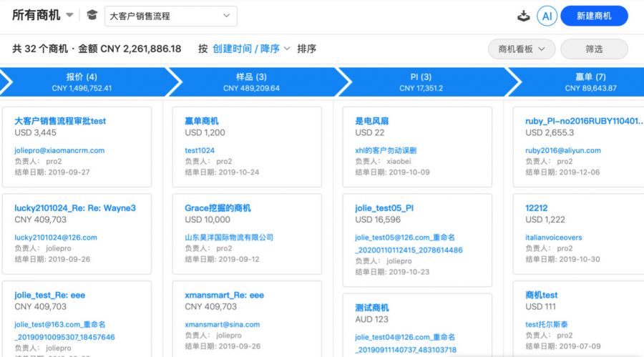
Task: Expand the 所有商机 title dropdown arrow
Action: click(x=70, y=15)
